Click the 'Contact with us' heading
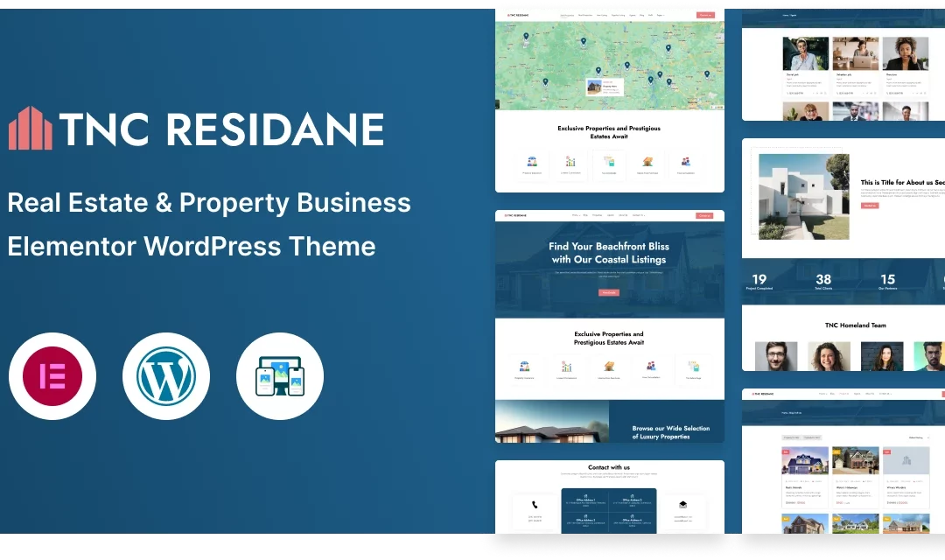The image size is (945, 560). click(x=609, y=467)
